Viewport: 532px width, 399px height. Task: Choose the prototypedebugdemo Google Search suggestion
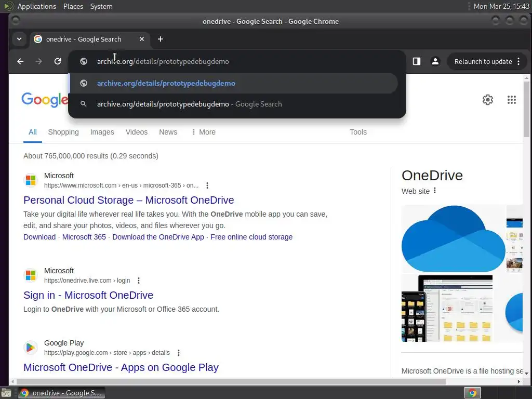[234, 104]
